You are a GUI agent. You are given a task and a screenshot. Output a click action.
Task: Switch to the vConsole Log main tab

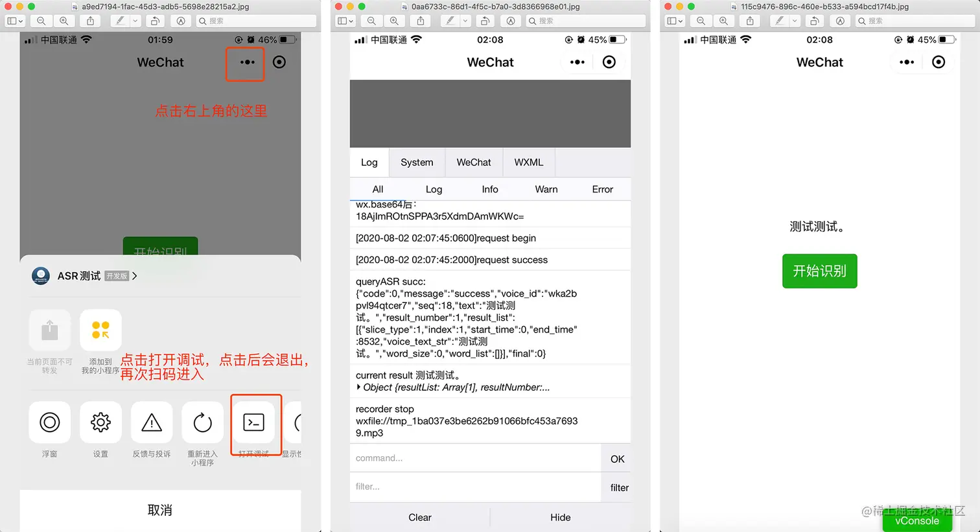point(369,163)
